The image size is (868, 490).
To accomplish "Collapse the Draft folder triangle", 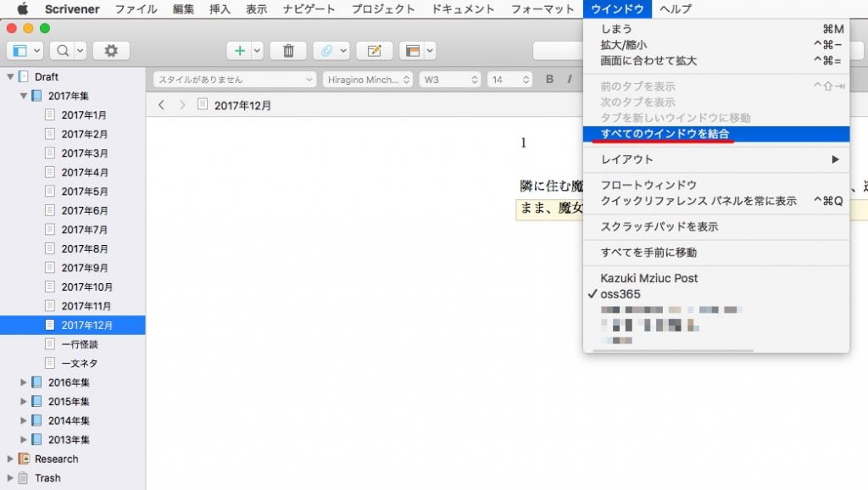I will click(x=10, y=76).
